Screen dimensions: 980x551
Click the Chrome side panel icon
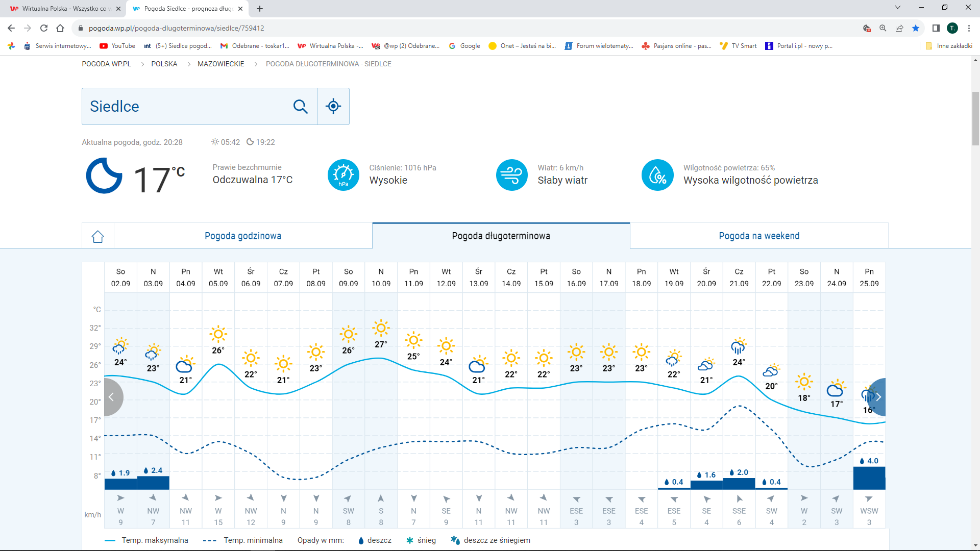[936, 28]
